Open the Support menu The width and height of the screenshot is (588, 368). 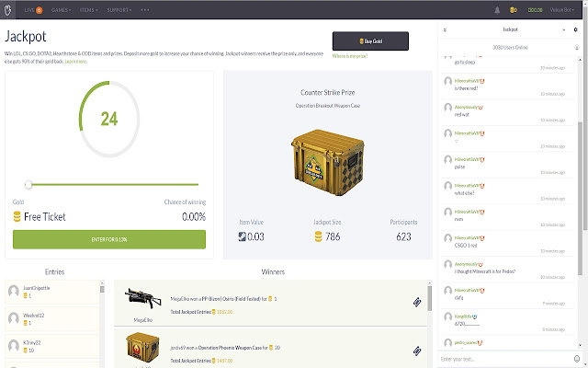(x=119, y=10)
